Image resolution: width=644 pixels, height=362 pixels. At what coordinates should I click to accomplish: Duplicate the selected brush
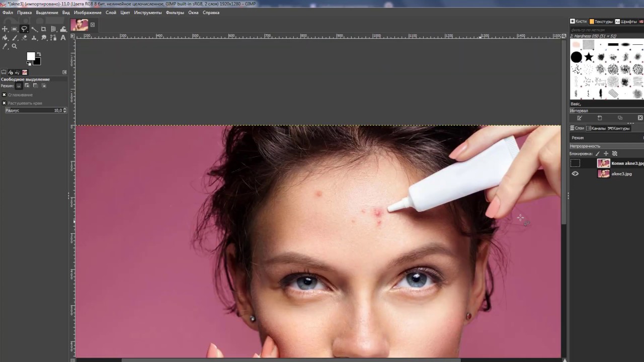tap(620, 118)
